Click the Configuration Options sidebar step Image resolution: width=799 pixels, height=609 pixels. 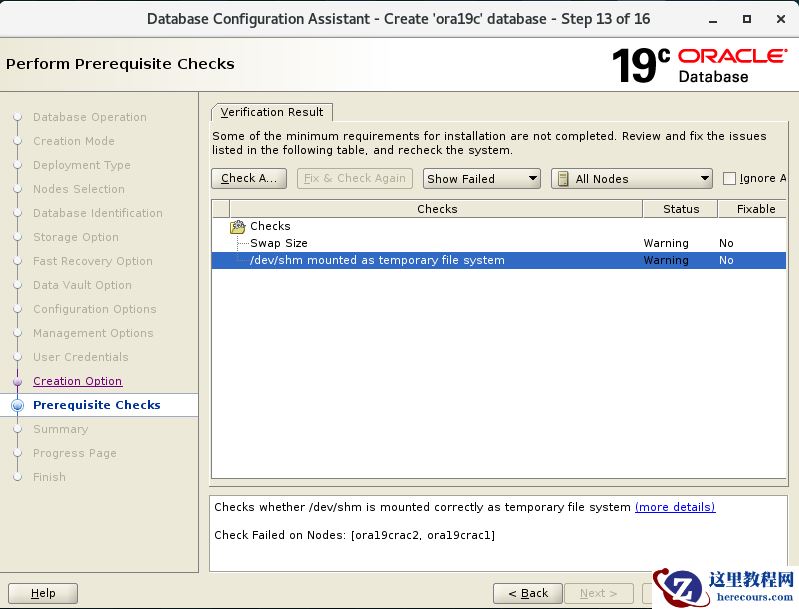coord(95,309)
